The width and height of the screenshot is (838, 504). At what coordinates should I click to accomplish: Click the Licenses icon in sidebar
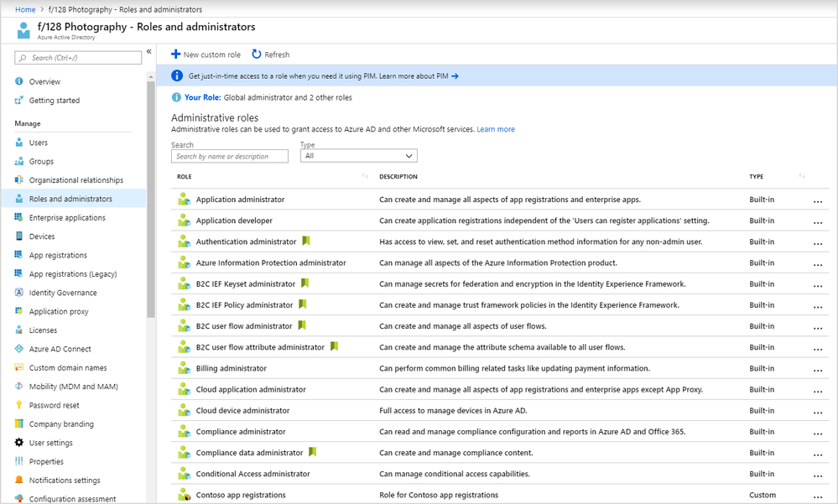click(19, 330)
